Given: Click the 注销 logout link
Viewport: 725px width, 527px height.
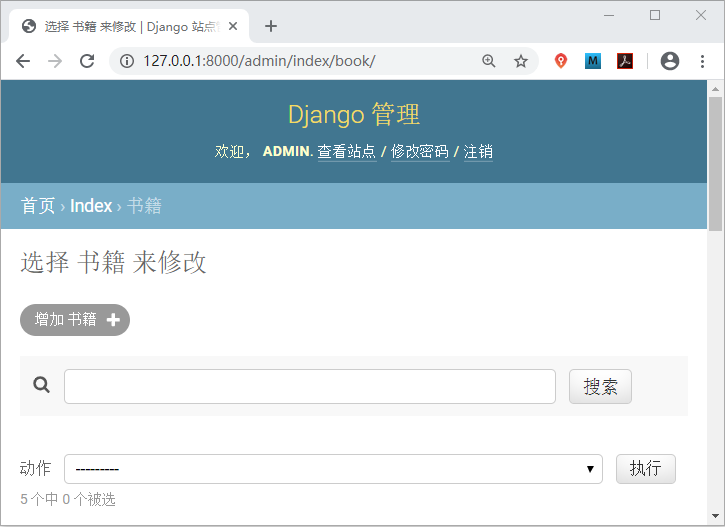Looking at the screenshot, I should point(478,152).
